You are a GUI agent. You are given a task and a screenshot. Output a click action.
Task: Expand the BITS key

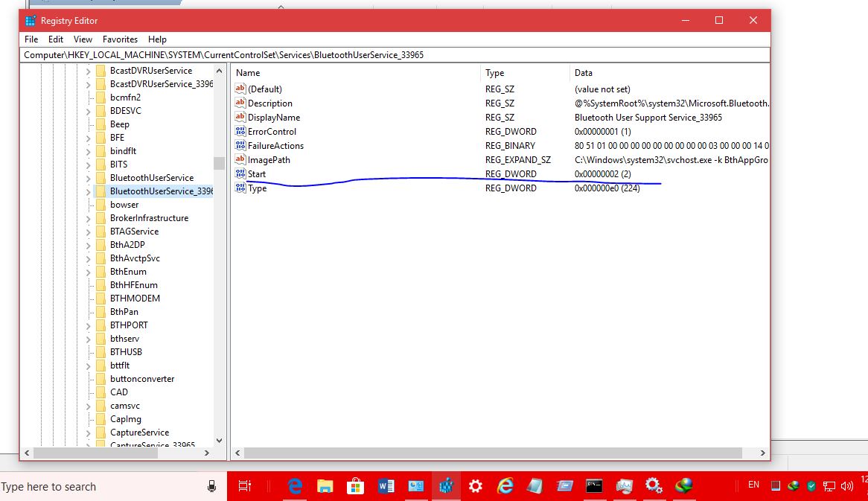pyautogui.click(x=88, y=165)
